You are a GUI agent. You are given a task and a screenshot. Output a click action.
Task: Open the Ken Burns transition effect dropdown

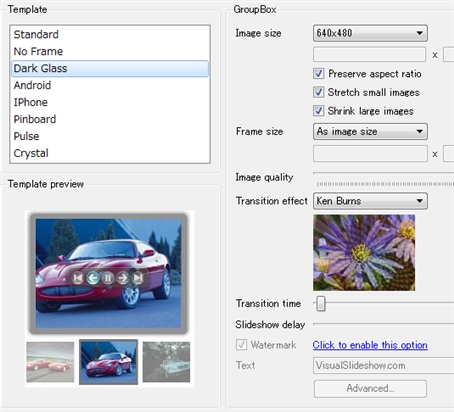coord(370,201)
